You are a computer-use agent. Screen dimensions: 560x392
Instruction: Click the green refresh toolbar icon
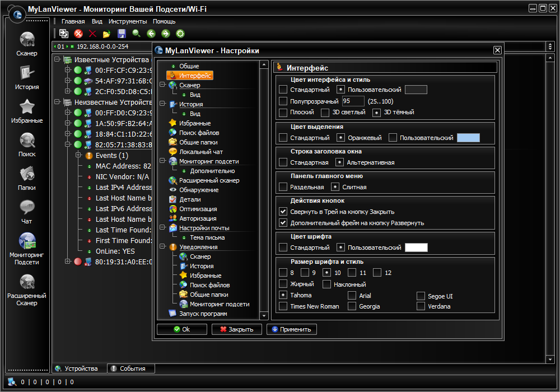click(x=180, y=34)
